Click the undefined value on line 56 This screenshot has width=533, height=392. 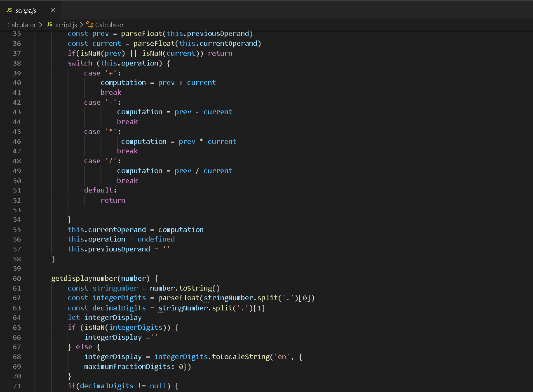(x=156, y=239)
